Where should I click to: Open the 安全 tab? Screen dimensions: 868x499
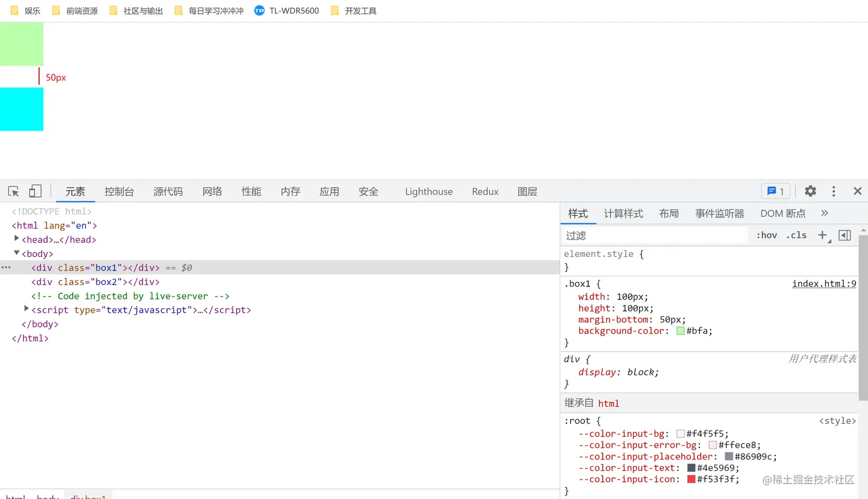point(369,192)
